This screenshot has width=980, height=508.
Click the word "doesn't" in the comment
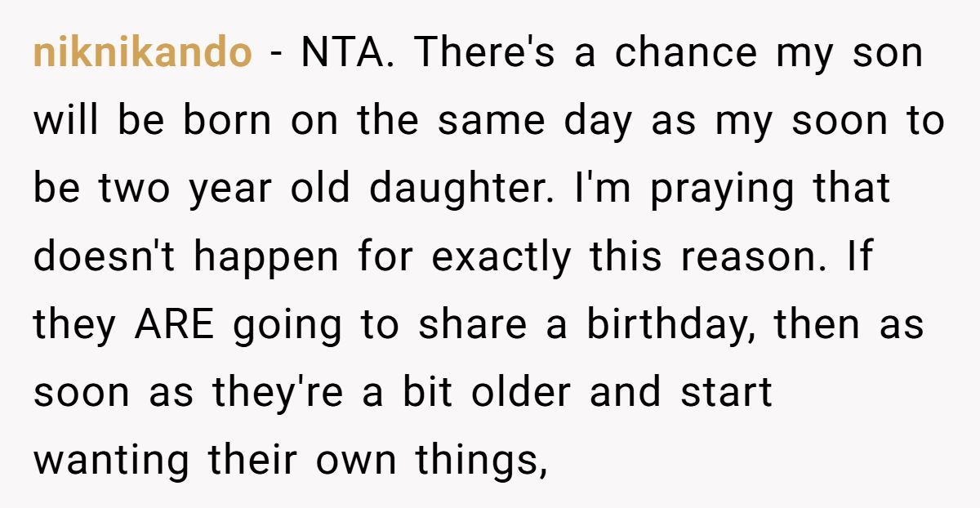105,258
